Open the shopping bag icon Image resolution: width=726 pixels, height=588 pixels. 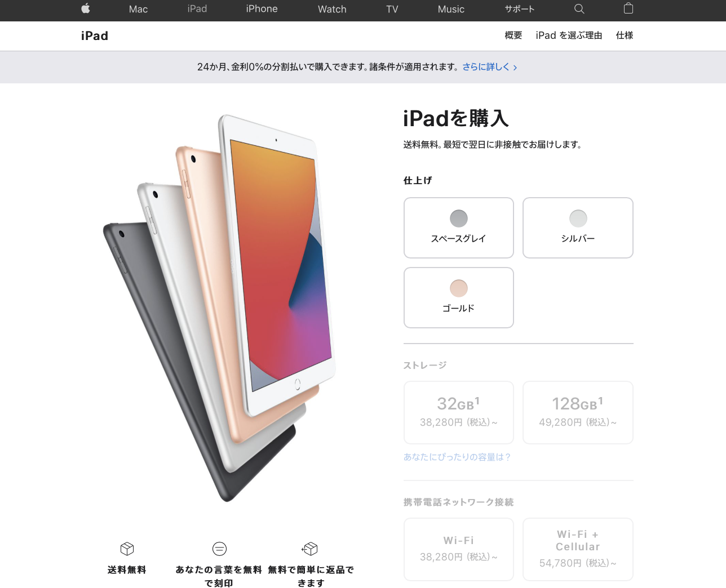628,8
